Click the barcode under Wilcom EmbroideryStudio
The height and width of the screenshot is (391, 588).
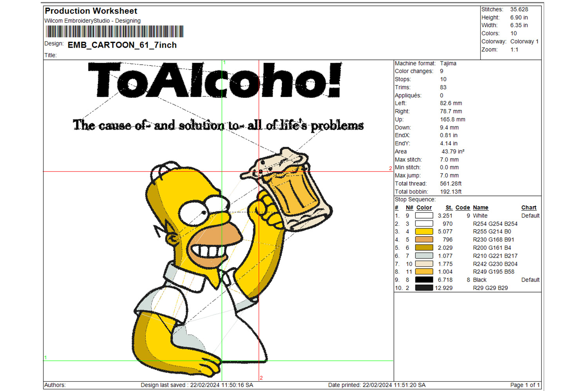(x=115, y=31)
